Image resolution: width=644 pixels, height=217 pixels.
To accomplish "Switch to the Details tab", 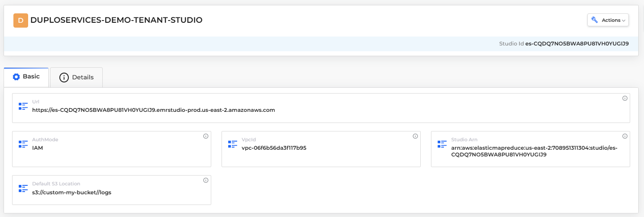I will coord(76,77).
